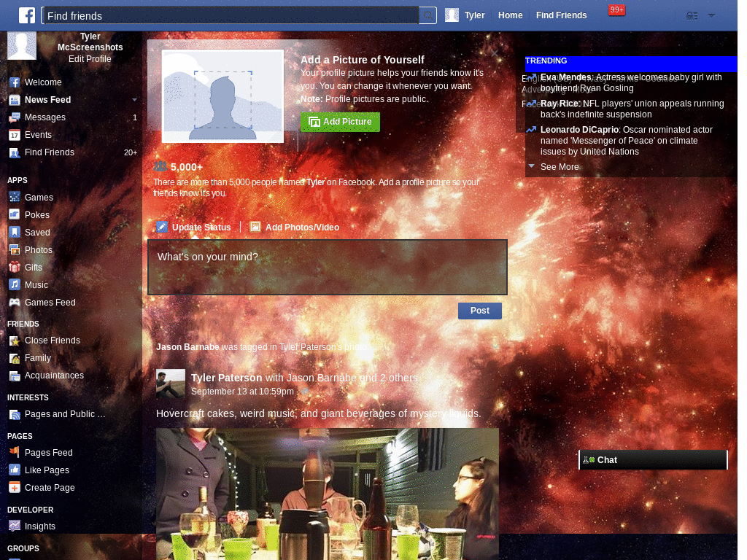Click the Music note icon

pos(15,284)
